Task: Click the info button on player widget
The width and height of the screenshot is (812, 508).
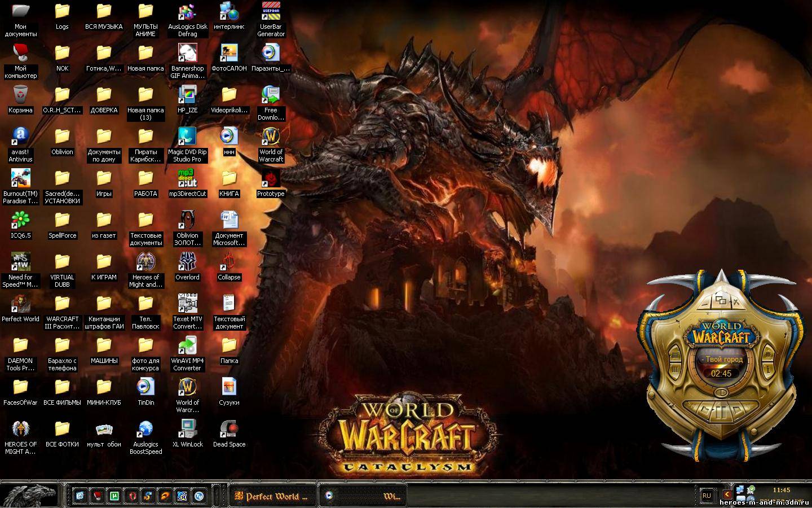Action: point(767,369)
